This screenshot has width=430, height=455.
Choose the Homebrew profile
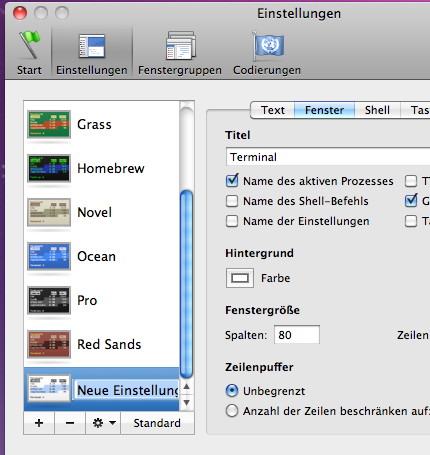[102, 168]
